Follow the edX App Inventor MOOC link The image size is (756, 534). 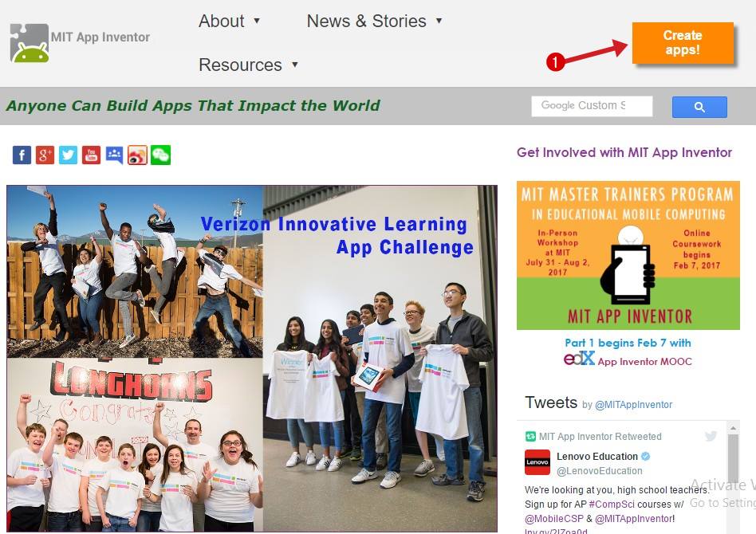(628, 360)
